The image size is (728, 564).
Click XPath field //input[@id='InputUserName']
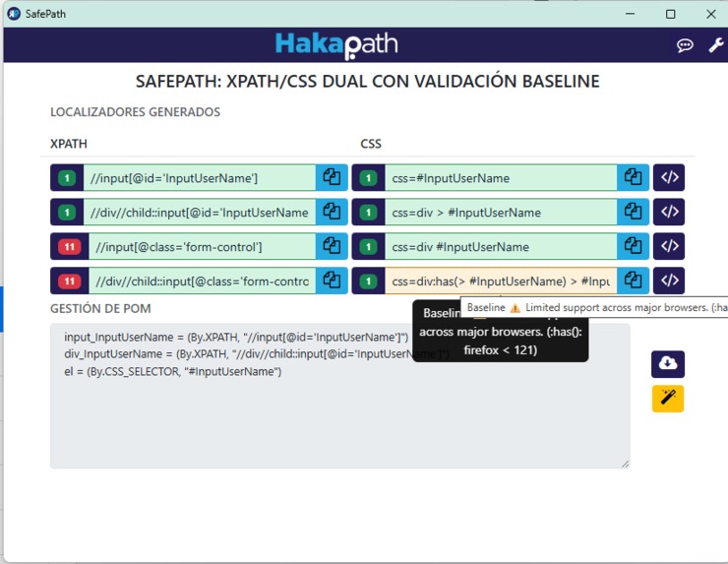[200, 177]
